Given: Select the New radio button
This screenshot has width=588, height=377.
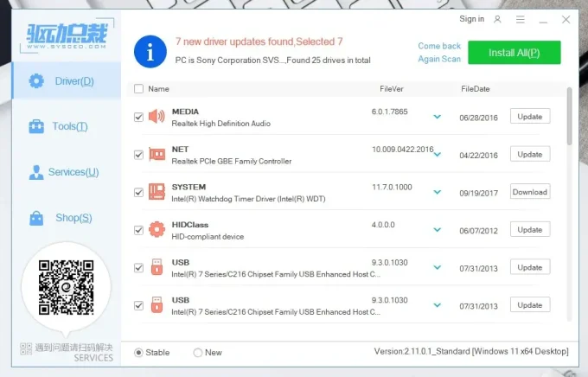Looking at the screenshot, I should pos(198,352).
